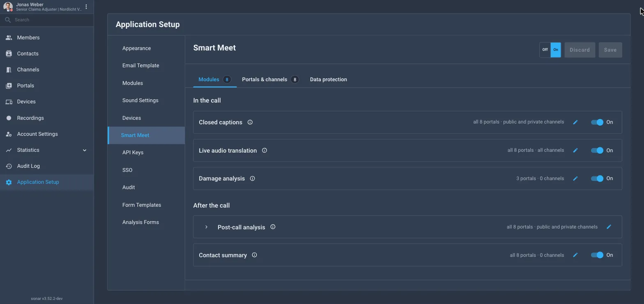
Task: Select Appearance in setup menu
Action: point(146,48)
